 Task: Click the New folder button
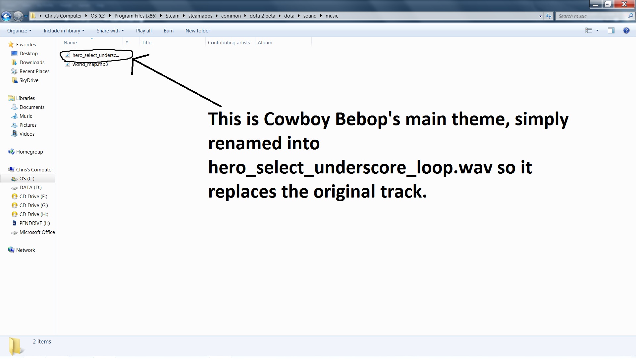tap(198, 31)
